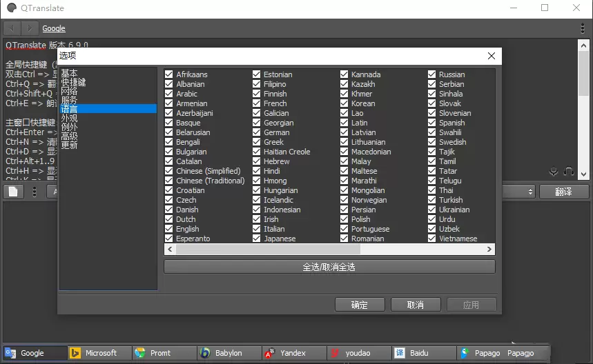Open the main window three-dot menu
Viewport: 593px width, 364px height.
click(x=583, y=28)
